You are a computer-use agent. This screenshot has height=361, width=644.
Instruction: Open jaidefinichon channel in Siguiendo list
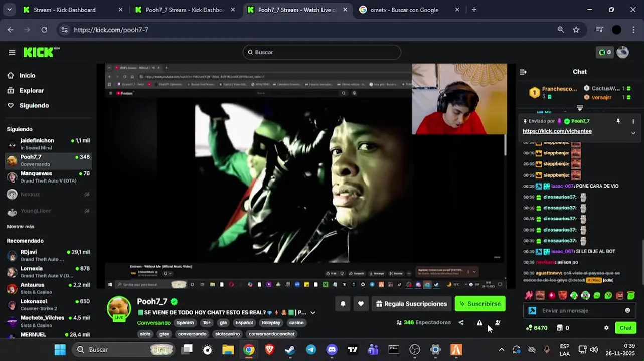click(x=48, y=144)
